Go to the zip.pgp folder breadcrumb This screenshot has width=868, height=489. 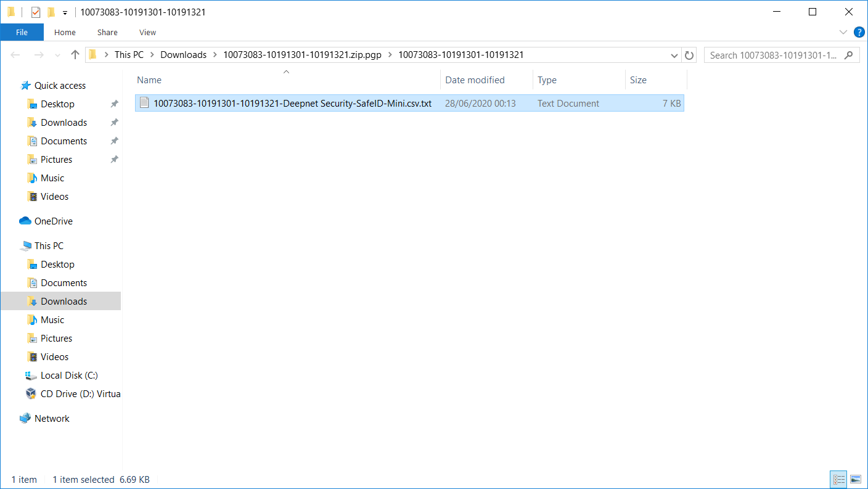[303, 55]
